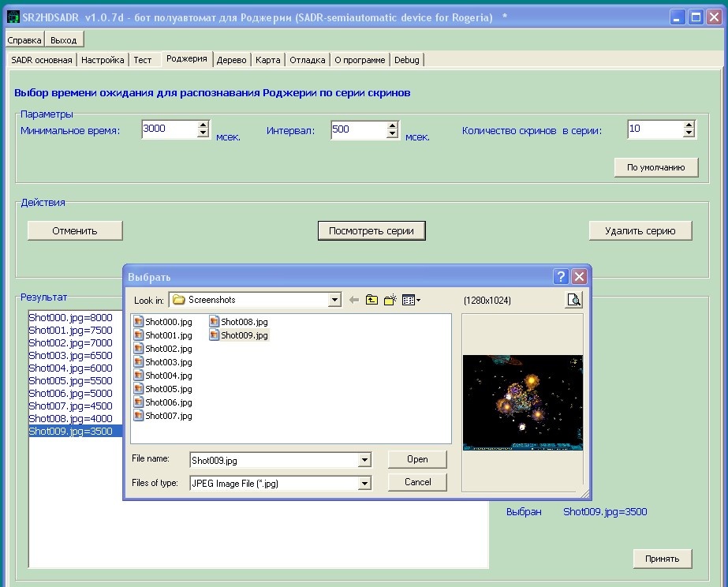Select the Роджерия tab
Screen dimensions: 728x587
pyautogui.click(x=187, y=58)
